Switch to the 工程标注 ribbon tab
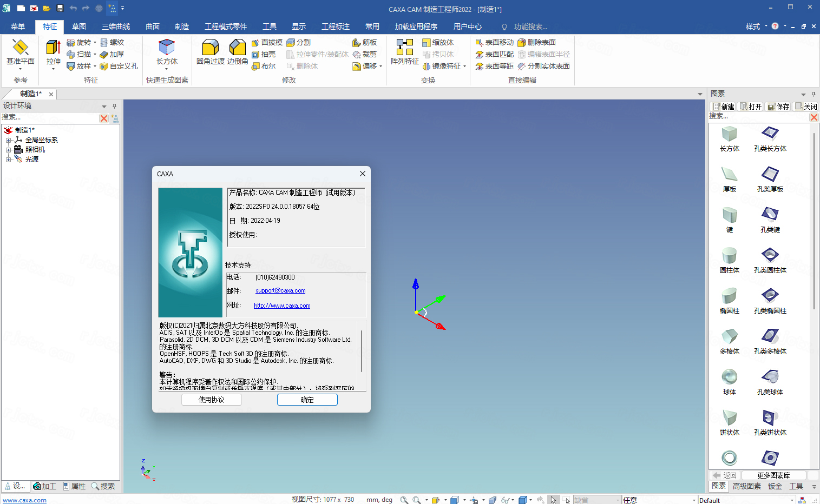The height and width of the screenshot is (504, 820). [336, 26]
